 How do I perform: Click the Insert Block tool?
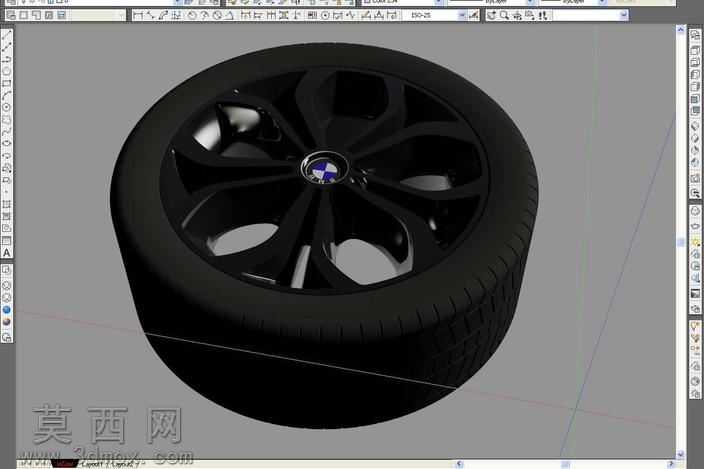click(7, 168)
